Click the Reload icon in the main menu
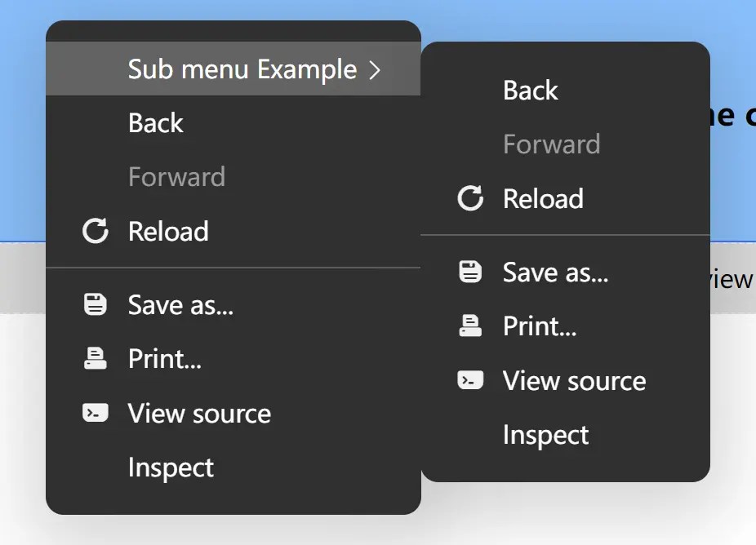This screenshot has width=756, height=545. (96, 231)
